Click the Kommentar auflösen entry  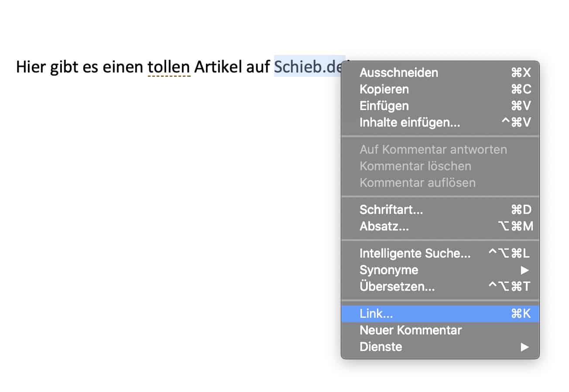point(417,182)
